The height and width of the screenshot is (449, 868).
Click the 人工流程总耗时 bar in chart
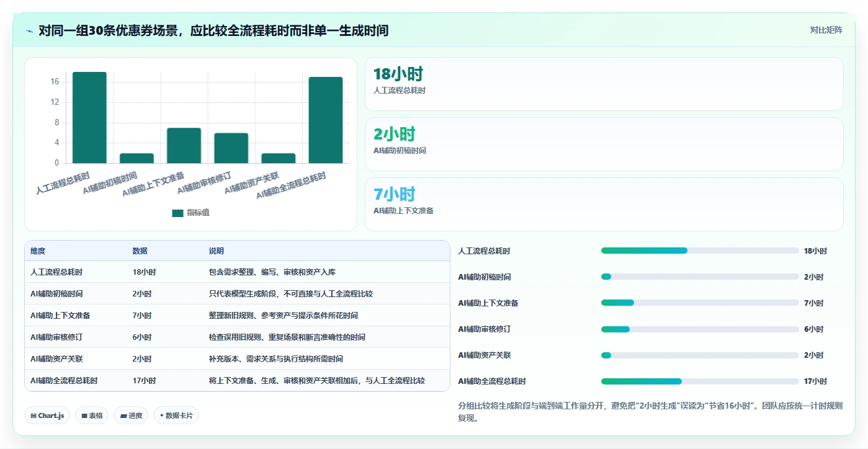[x=89, y=118]
